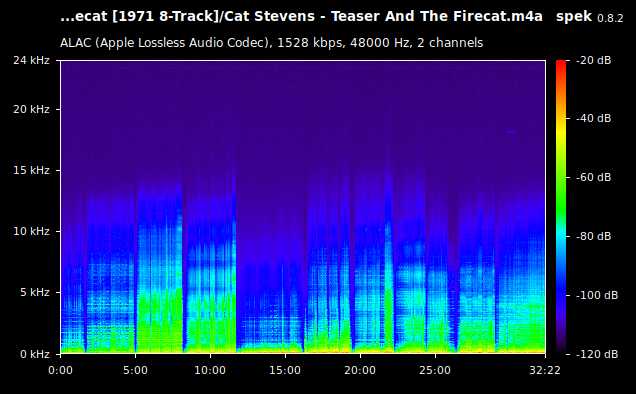
Task: Click the 20:00 time axis label
Action: 360,370
